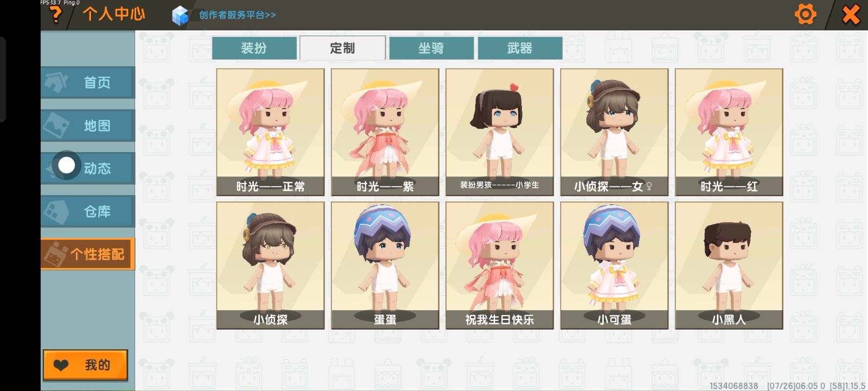Open settings via the orange gear icon
Screen dimensions: 868x391
pos(805,14)
